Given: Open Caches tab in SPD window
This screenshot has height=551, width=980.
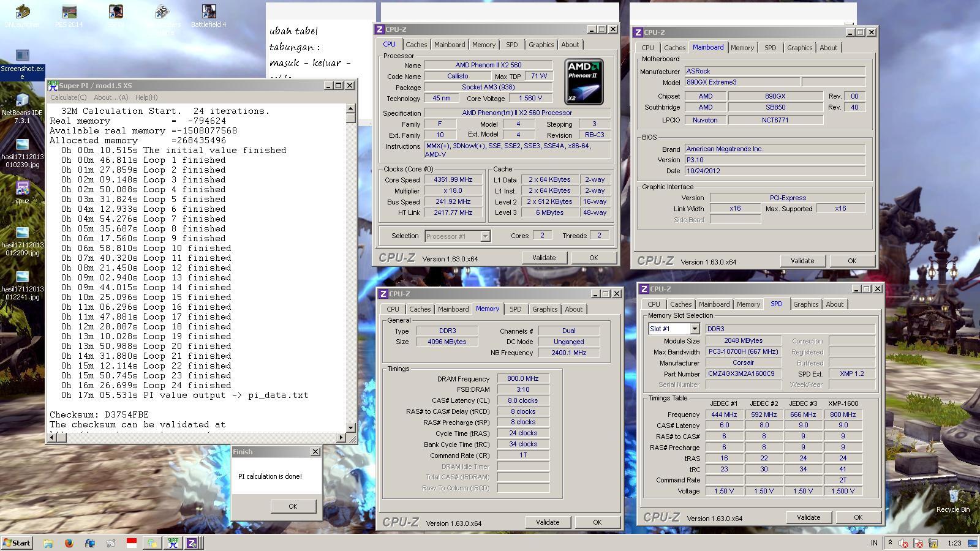Looking at the screenshot, I should pyautogui.click(x=681, y=304).
